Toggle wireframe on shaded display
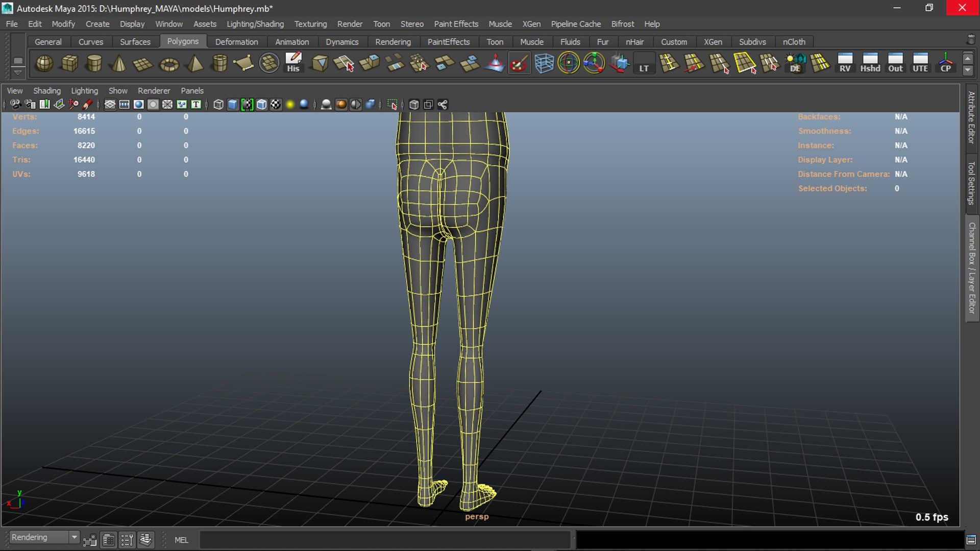Viewport: 980px width, 551px height. (x=261, y=105)
